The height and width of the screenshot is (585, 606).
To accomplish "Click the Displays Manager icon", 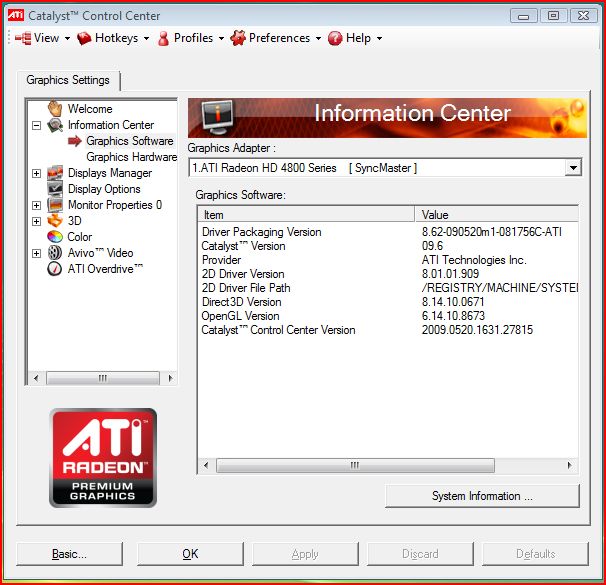I will point(55,173).
